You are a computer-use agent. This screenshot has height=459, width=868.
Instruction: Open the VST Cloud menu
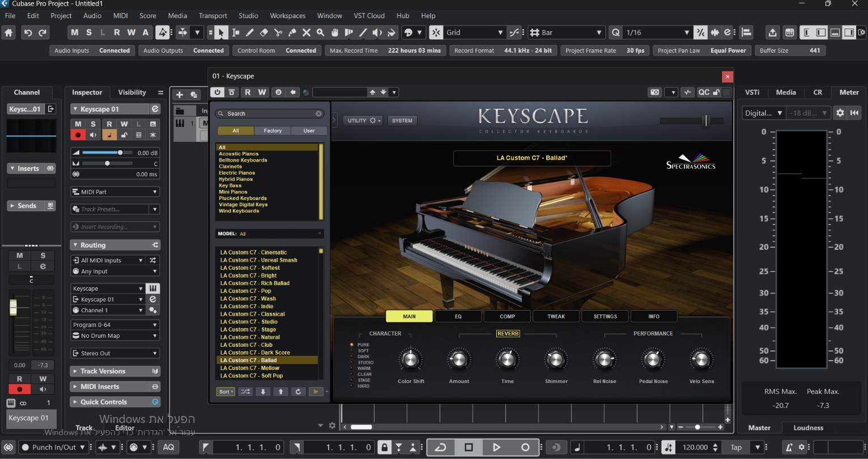click(x=369, y=15)
